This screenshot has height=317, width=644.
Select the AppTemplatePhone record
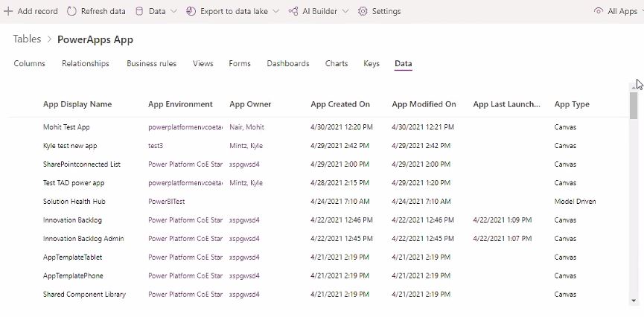coord(73,276)
